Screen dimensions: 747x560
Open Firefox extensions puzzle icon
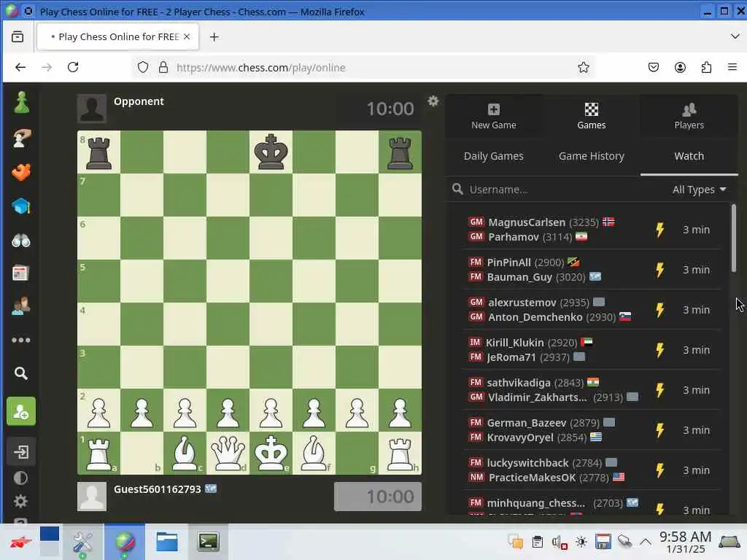tap(706, 67)
